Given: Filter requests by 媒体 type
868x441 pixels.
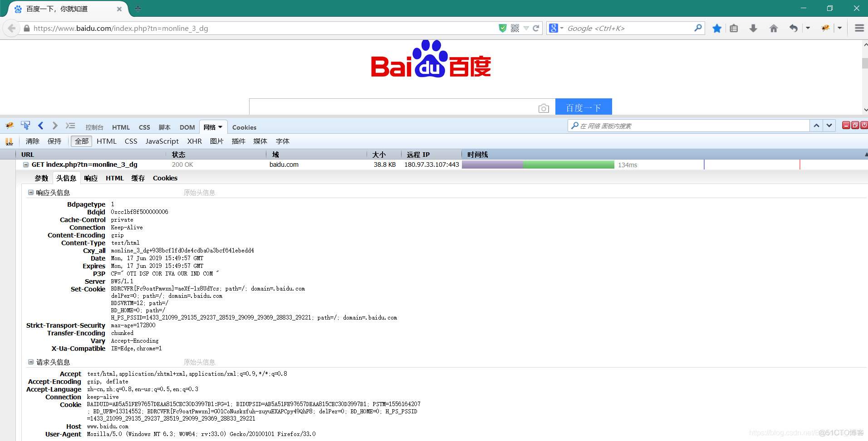Looking at the screenshot, I should [260, 141].
